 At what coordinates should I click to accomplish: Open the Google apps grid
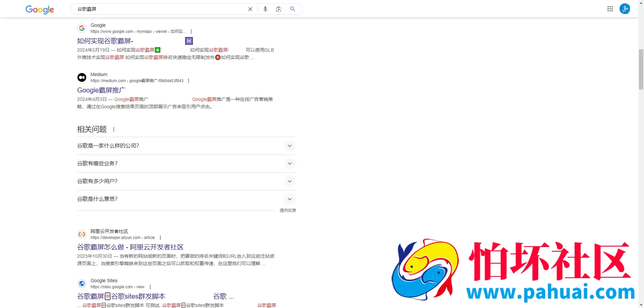click(610, 9)
